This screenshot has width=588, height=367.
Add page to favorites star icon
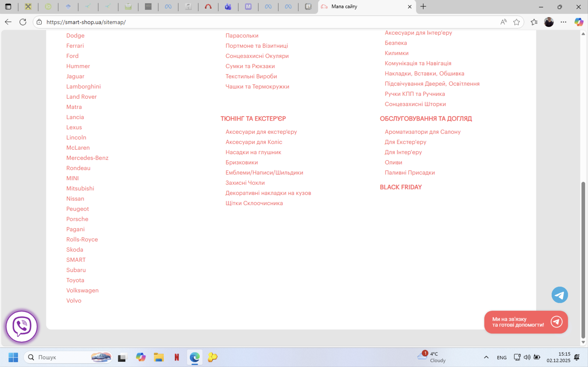click(516, 22)
